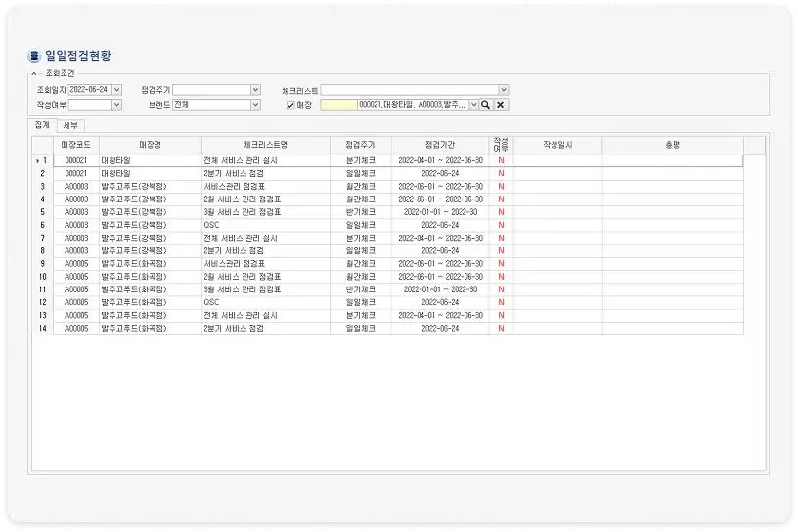Click the 작성여부 grid column header

[501, 145]
